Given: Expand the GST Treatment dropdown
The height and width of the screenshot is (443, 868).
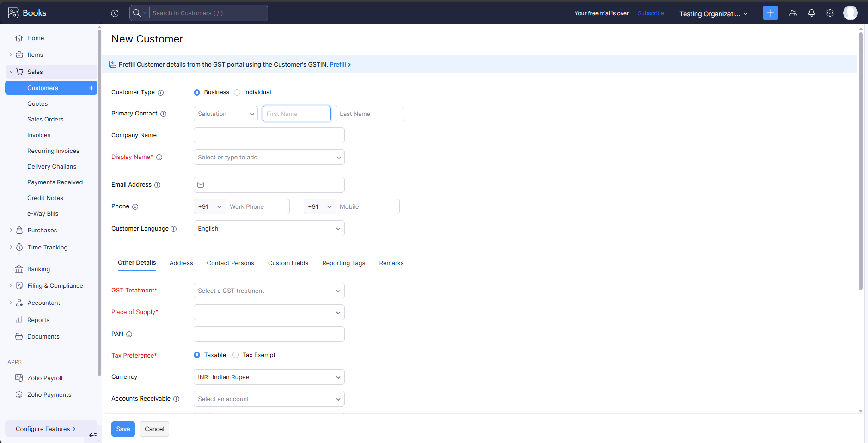Looking at the screenshot, I should 269,291.
